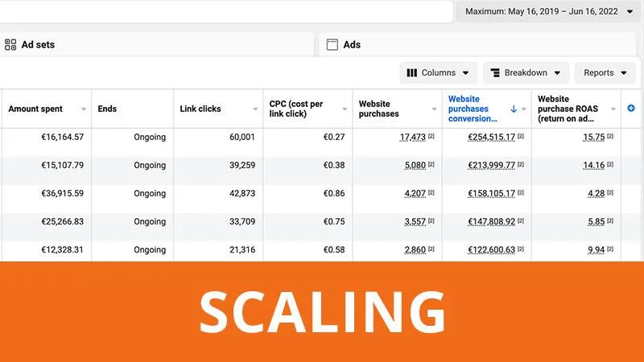Click the Ad sets grid icon
The height and width of the screenshot is (362, 644).
pos(10,44)
